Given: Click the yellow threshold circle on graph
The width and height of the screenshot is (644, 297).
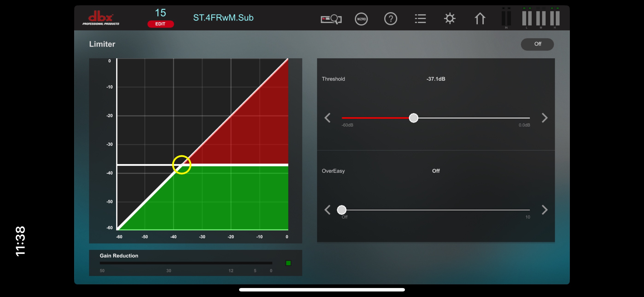Looking at the screenshot, I should tap(182, 165).
